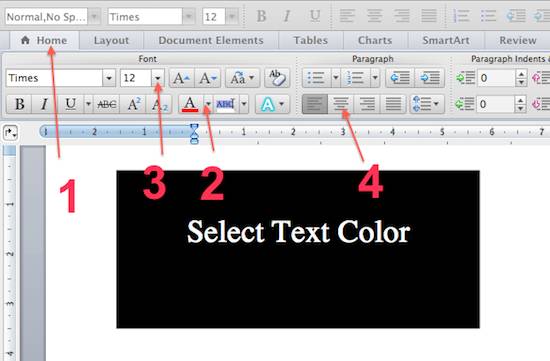
Task: Click the stepper on the upper indent field
Action: pos(521,78)
